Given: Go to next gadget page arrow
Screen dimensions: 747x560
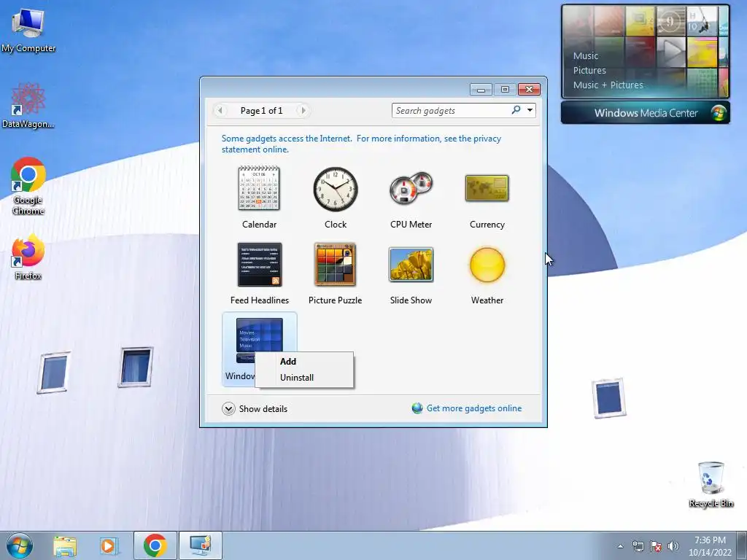Looking at the screenshot, I should coord(303,111).
